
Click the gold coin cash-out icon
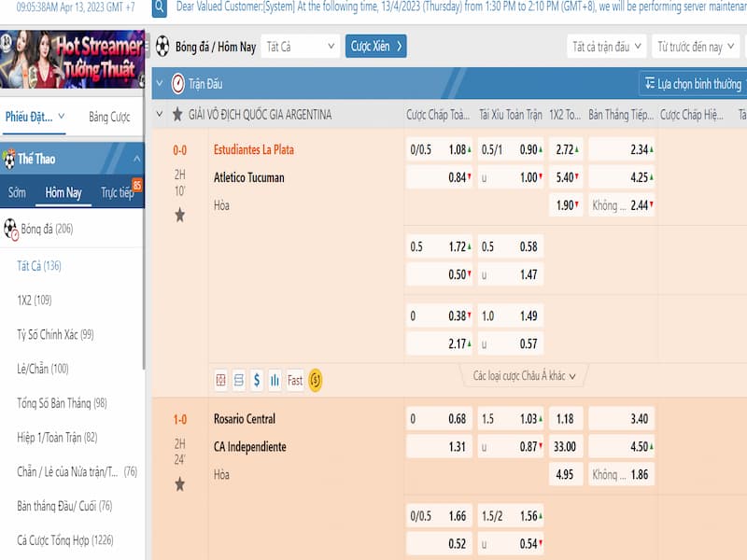click(x=316, y=380)
